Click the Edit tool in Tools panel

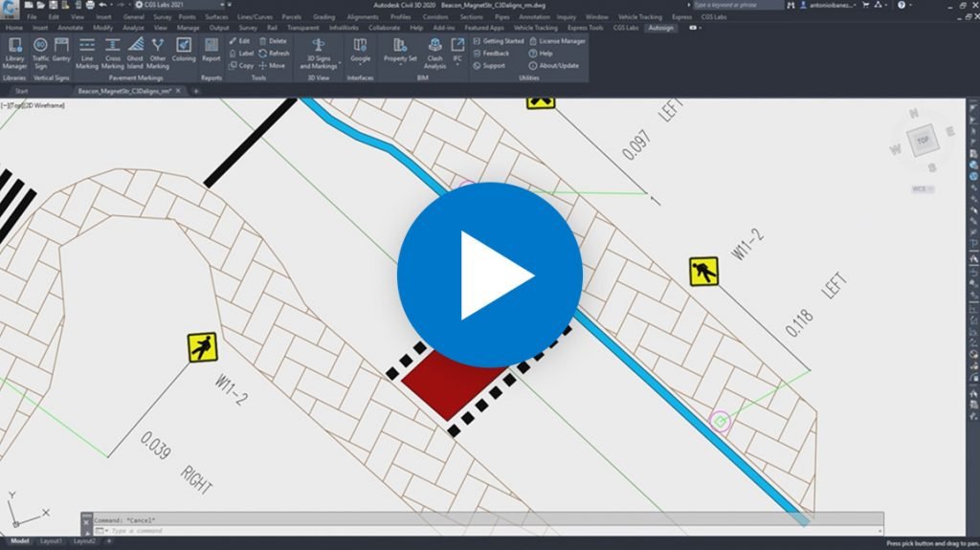(239, 41)
